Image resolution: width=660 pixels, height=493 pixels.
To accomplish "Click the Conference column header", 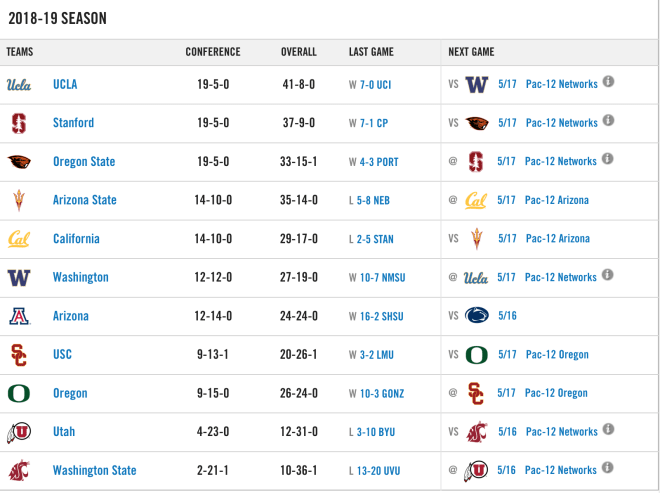I will point(213,52).
